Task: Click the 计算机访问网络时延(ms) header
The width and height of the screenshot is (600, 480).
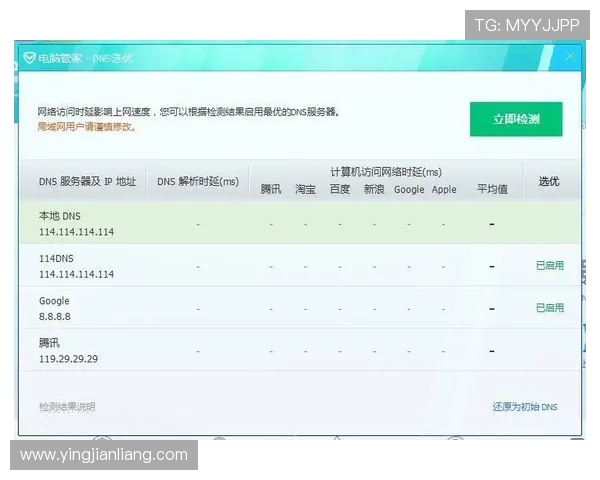Action: [x=386, y=172]
